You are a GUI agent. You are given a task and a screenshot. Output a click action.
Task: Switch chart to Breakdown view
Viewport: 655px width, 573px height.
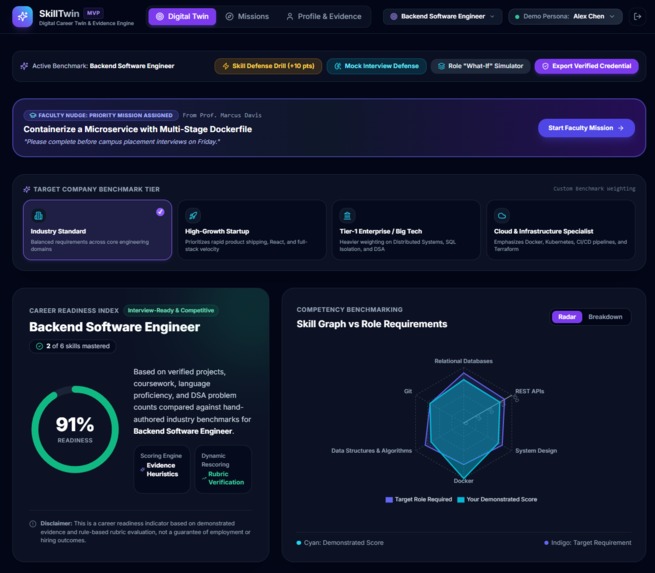[x=605, y=317]
